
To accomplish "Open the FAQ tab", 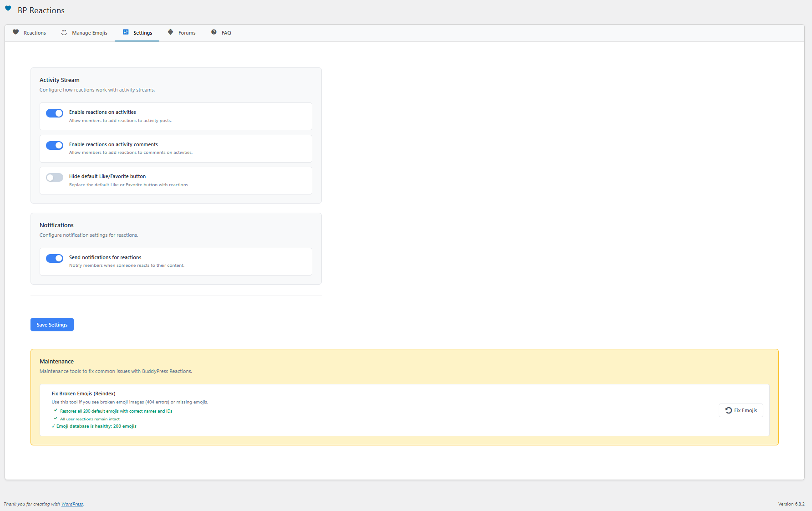I will (x=221, y=33).
